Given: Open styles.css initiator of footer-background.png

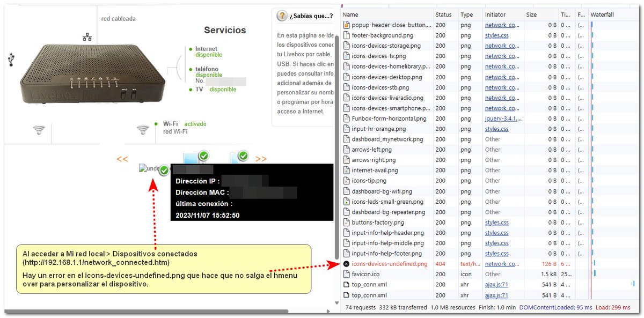Looking at the screenshot, I should [x=497, y=35].
